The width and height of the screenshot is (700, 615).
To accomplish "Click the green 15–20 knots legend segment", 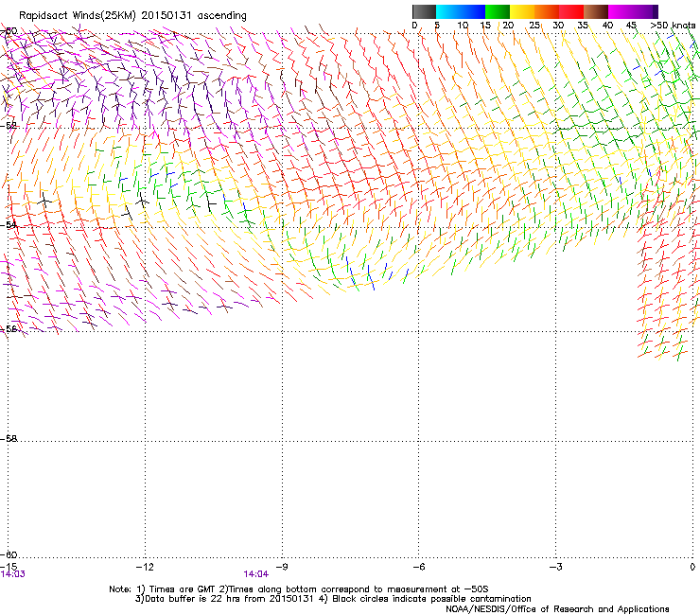I will tap(498, 11).
